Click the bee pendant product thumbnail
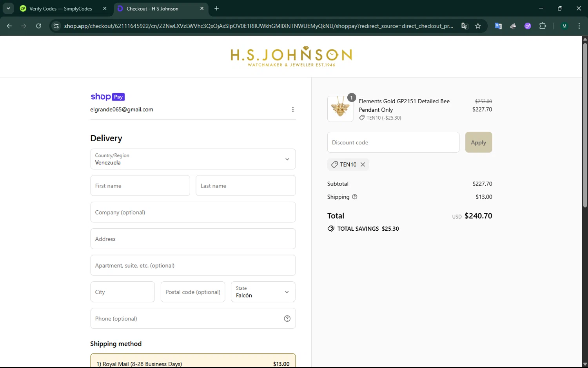The height and width of the screenshot is (368, 588). [340, 109]
